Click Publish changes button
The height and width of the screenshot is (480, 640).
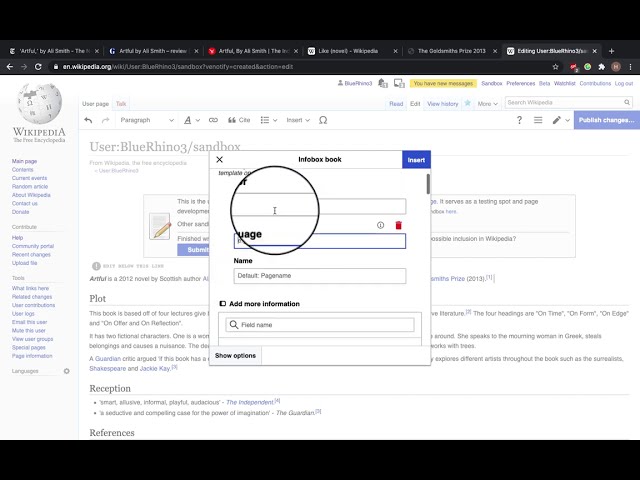(x=607, y=120)
